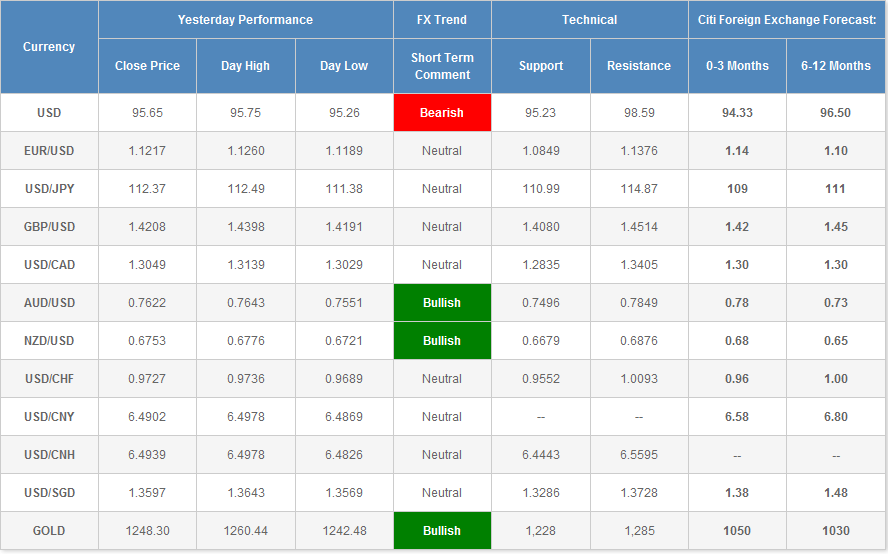The height and width of the screenshot is (554, 888).
Task: Click the Bullish cell in NZD/USD row
Action: 442,341
